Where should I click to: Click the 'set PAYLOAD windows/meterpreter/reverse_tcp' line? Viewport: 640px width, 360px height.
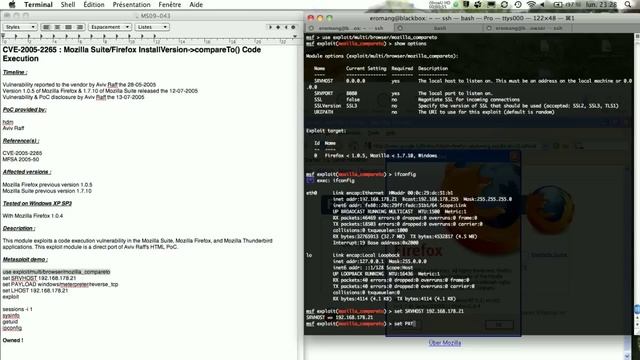tap(60, 284)
